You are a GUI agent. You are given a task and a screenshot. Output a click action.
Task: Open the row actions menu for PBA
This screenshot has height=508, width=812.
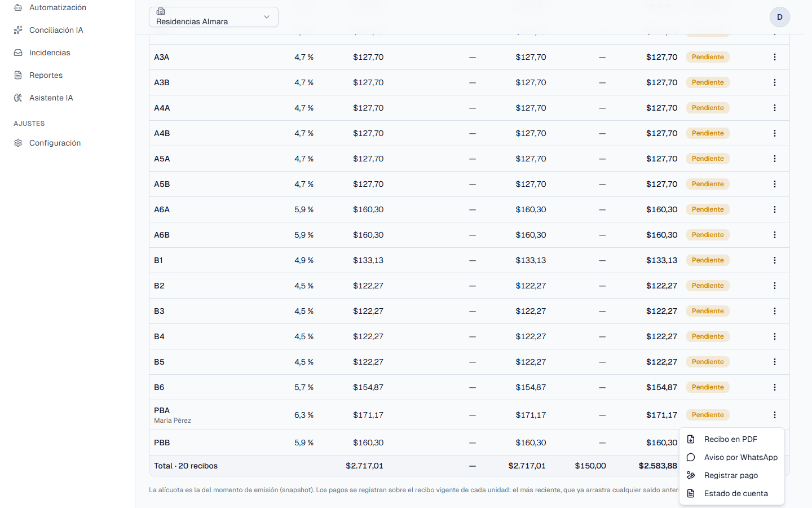pyautogui.click(x=775, y=415)
